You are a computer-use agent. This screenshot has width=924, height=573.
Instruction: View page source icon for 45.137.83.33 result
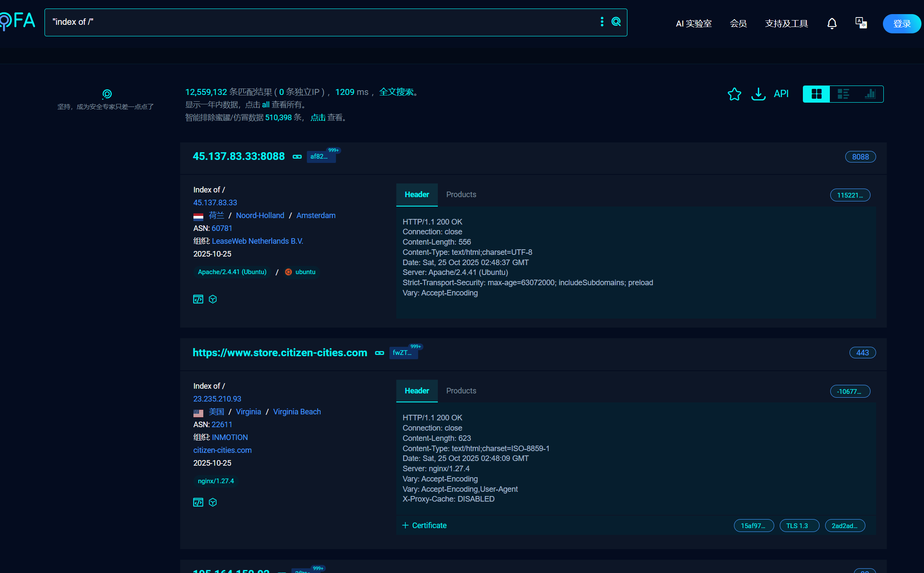point(198,299)
